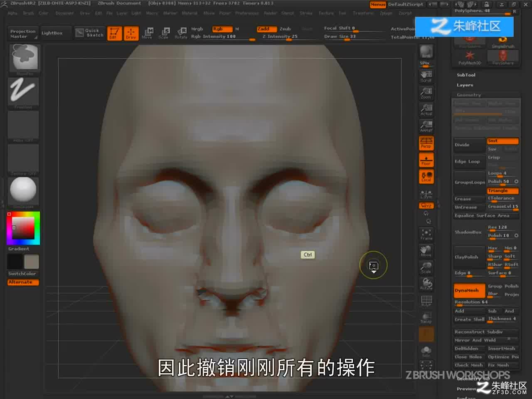This screenshot has width=532, height=399.
Task: Activate the Draw mode button
Action: tap(131, 33)
